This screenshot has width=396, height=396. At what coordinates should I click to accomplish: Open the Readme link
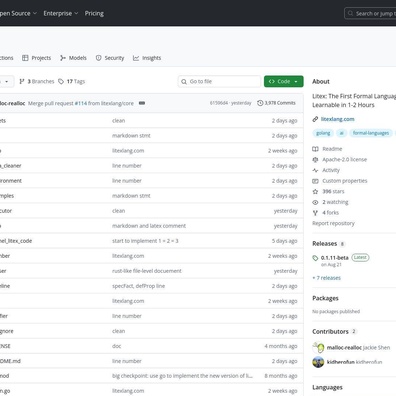click(x=332, y=149)
